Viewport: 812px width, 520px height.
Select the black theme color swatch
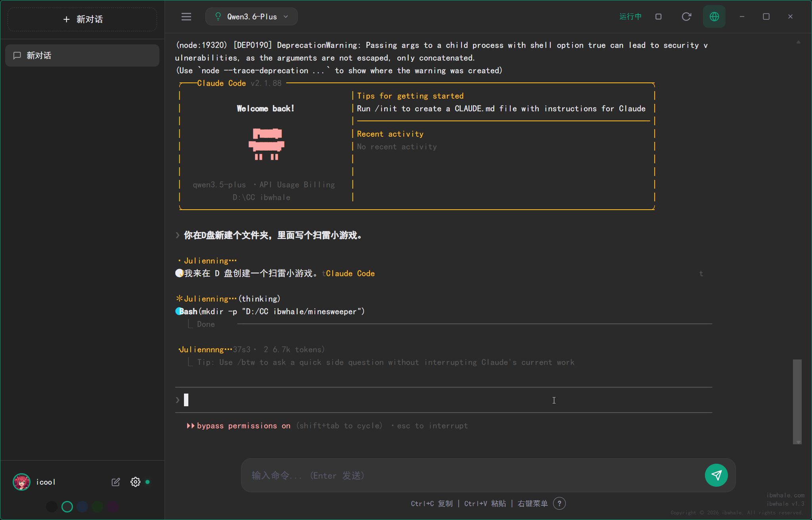pyautogui.click(x=52, y=507)
